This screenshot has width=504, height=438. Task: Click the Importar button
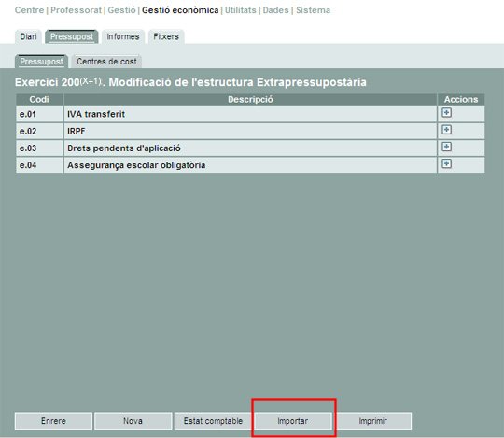pos(292,421)
